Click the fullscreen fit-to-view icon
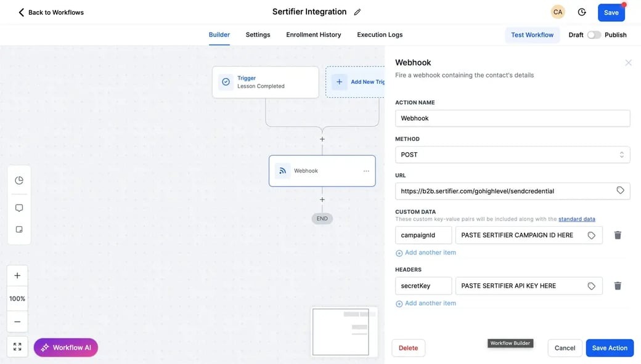 (x=17, y=347)
